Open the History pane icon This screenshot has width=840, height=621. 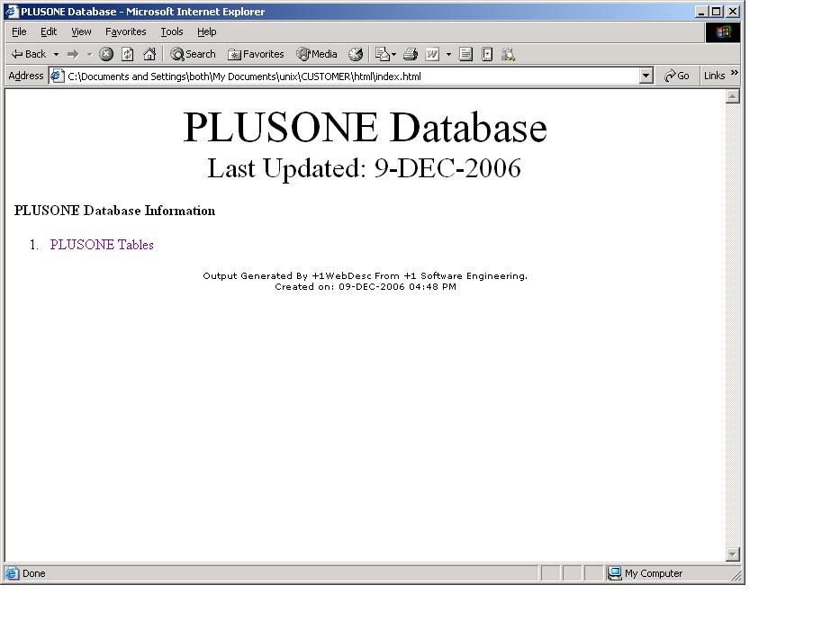pos(356,54)
